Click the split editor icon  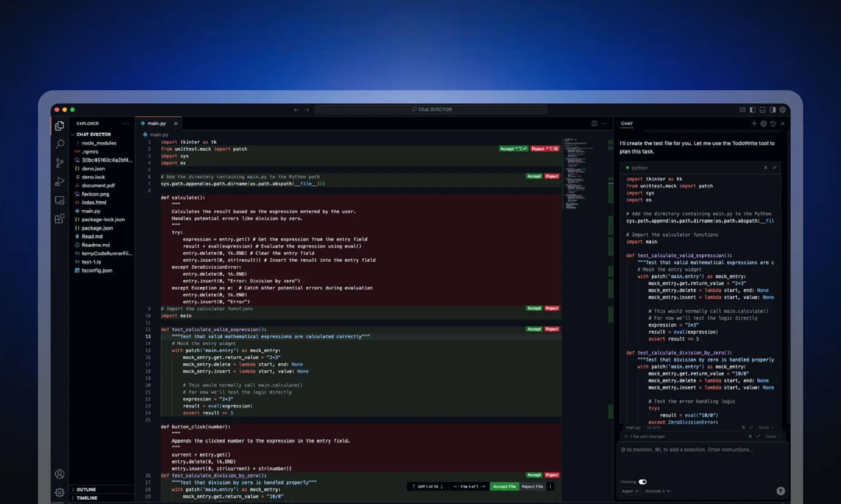[594, 124]
